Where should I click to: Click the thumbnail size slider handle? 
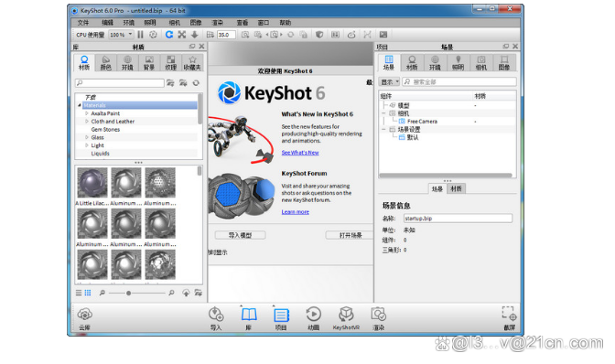[x=128, y=293]
